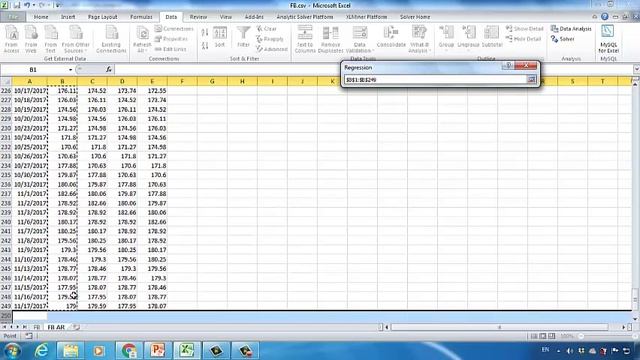This screenshot has width=640, height=360.
Task: Open the File tab
Action: click(x=13, y=17)
